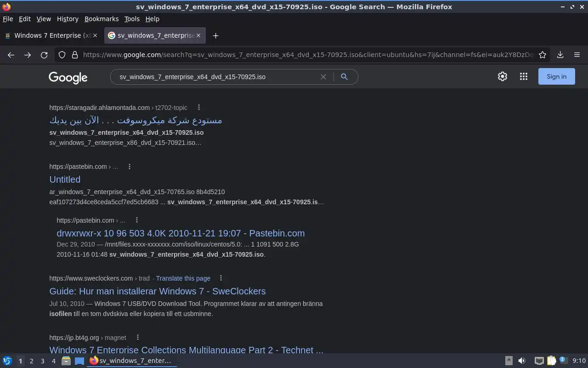588x368 pixels.
Task: Open options for staragadir.ahlamontada.com result
Action: (199, 107)
